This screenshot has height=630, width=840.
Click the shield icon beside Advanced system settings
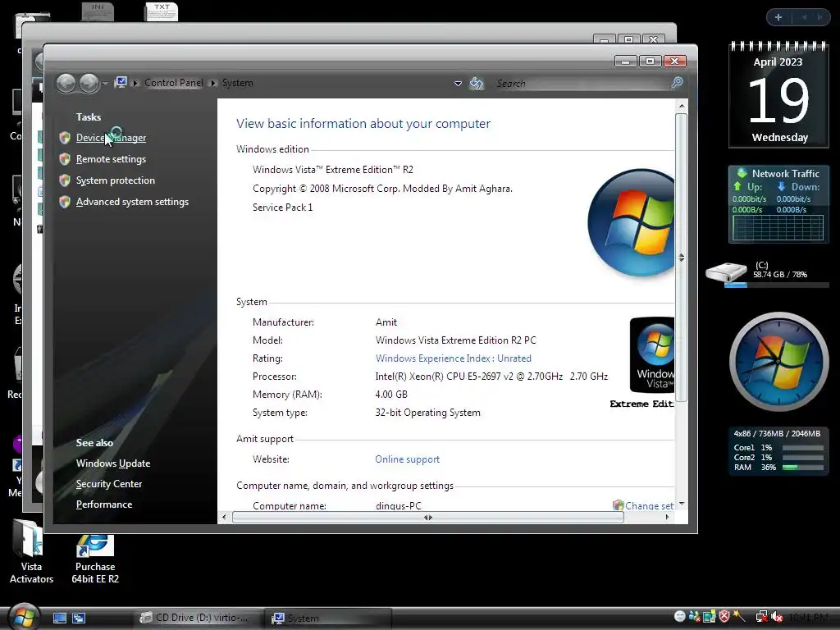[x=65, y=202]
